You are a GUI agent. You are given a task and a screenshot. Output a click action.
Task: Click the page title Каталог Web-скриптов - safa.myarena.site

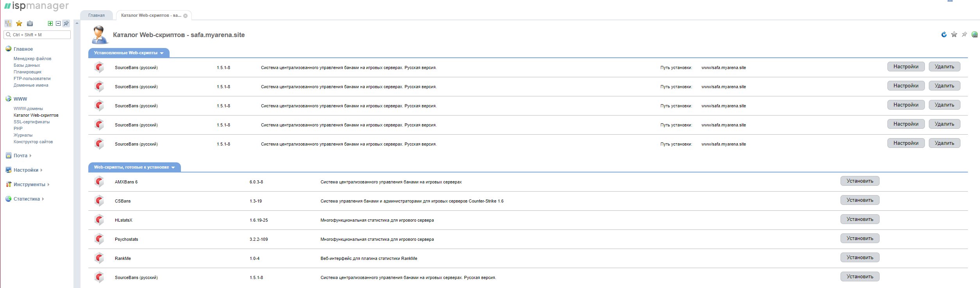[179, 35]
